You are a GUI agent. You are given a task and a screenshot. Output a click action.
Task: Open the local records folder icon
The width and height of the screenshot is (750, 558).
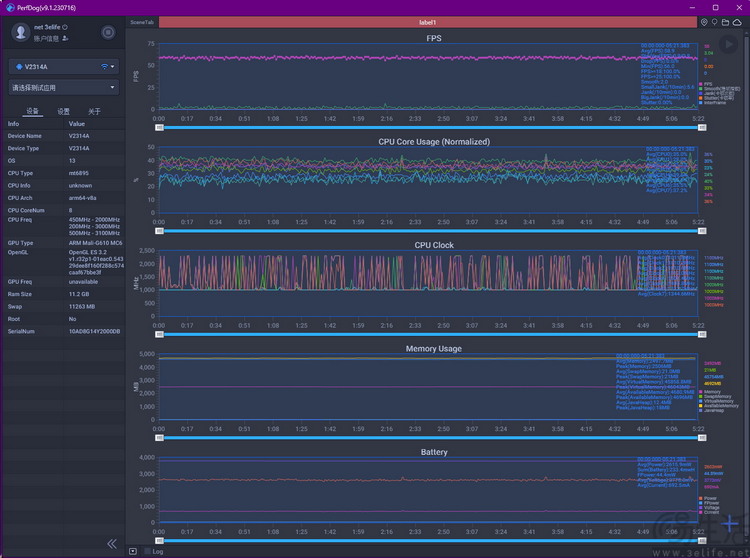pos(726,22)
